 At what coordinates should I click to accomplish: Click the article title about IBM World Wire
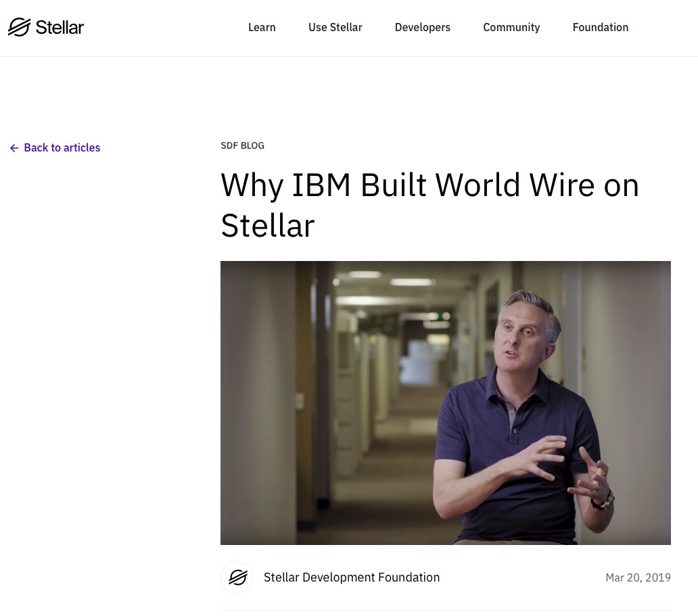pos(430,205)
